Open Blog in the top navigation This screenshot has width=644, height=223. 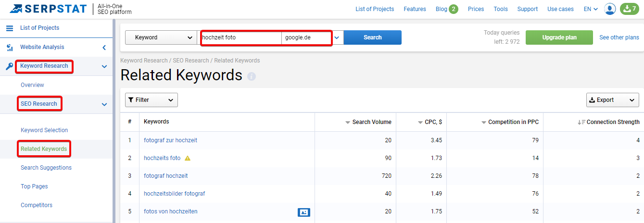pyautogui.click(x=441, y=9)
